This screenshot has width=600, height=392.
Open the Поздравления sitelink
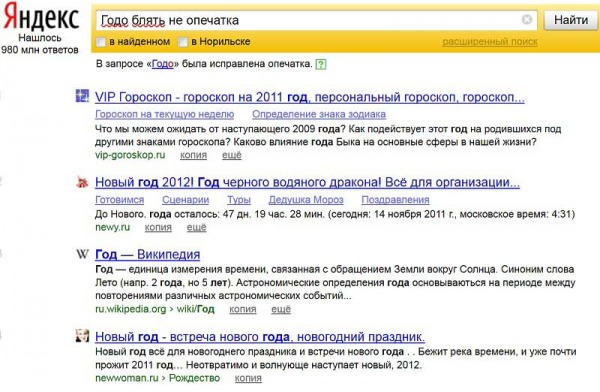pyautogui.click(x=395, y=200)
